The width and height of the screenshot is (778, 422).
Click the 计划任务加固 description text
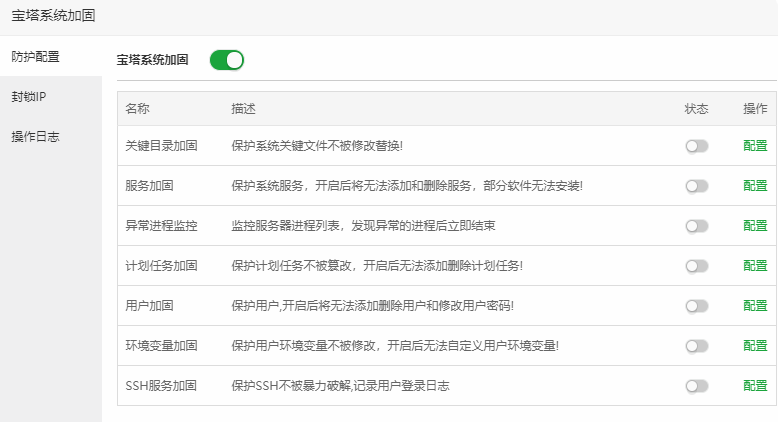click(x=377, y=266)
